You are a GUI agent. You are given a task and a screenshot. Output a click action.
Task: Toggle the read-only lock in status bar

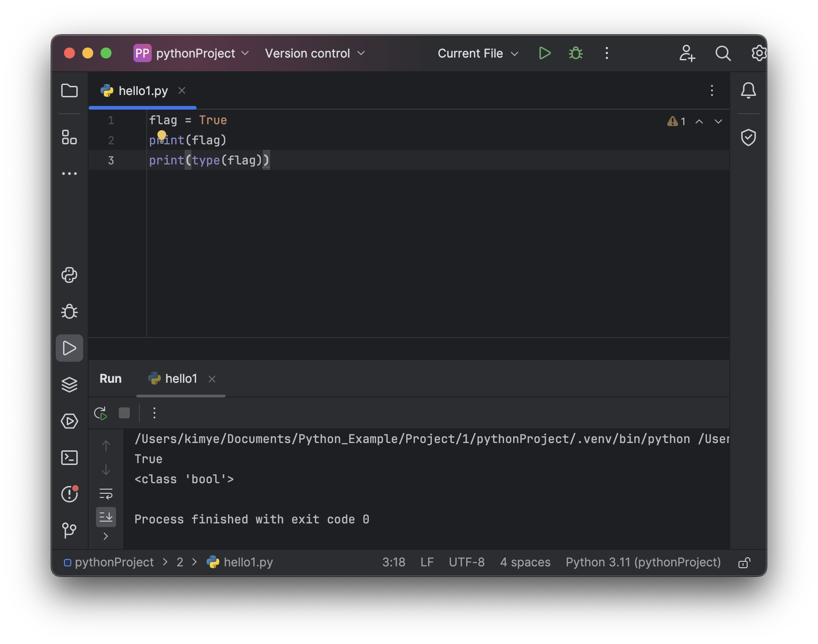point(744,562)
